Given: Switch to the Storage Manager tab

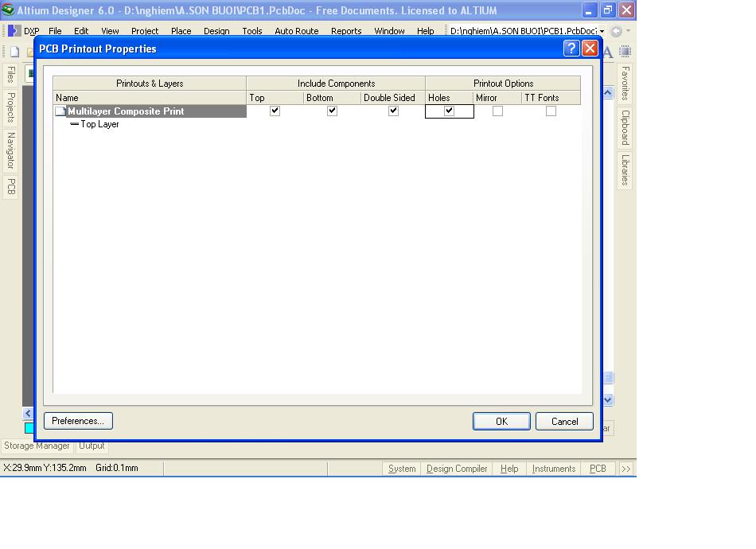Looking at the screenshot, I should point(37,446).
